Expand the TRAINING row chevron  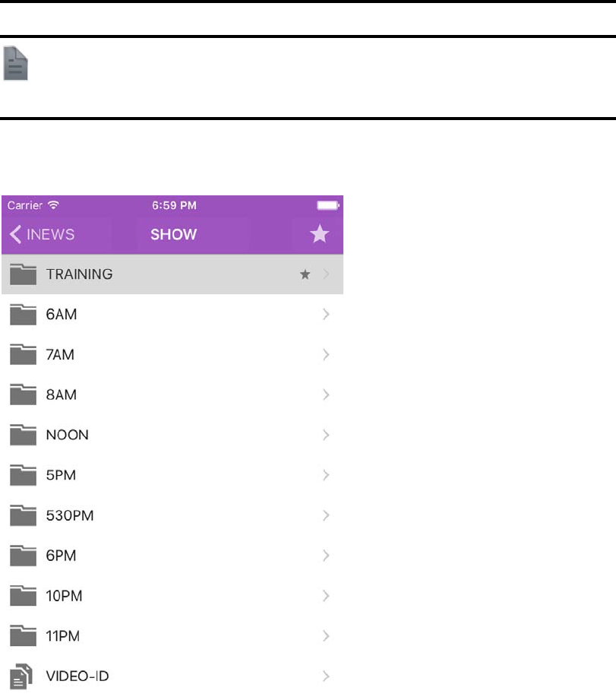327,274
